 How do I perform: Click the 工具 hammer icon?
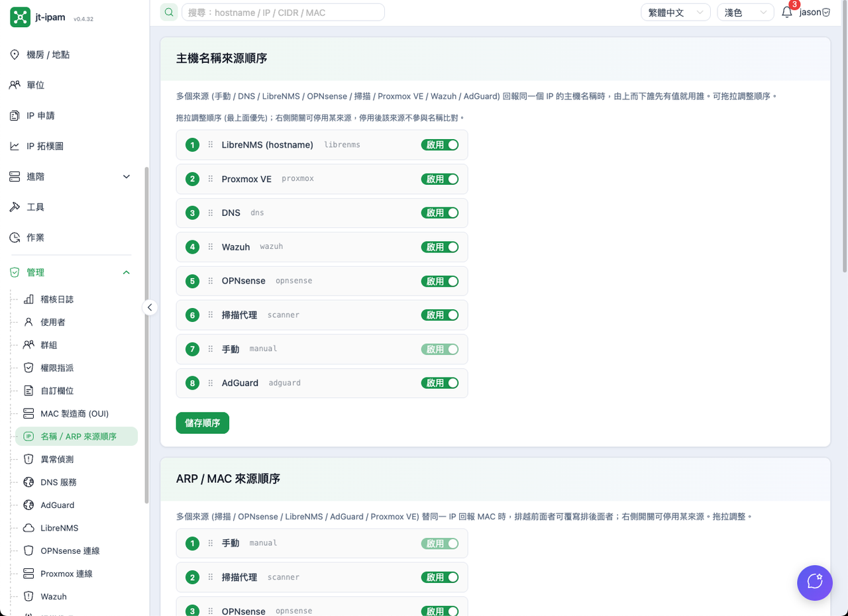[15, 207]
